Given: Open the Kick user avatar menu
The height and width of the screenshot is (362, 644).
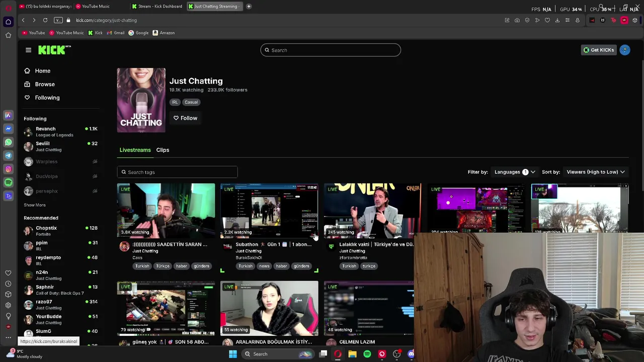Looking at the screenshot, I should click(625, 50).
